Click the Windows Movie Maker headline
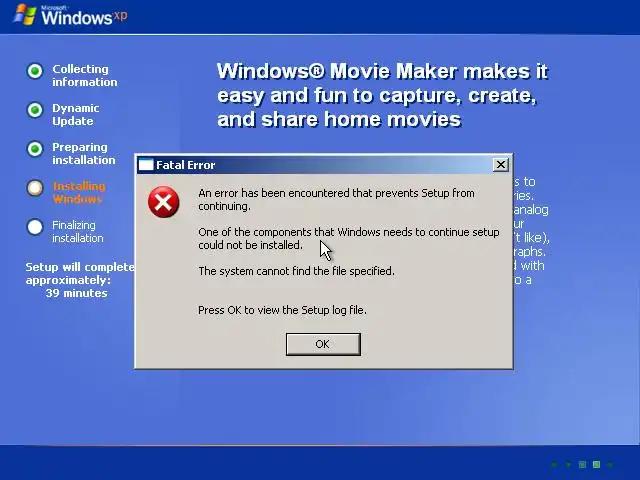The width and height of the screenshot is (640, 480). click(x=382, y=95)
